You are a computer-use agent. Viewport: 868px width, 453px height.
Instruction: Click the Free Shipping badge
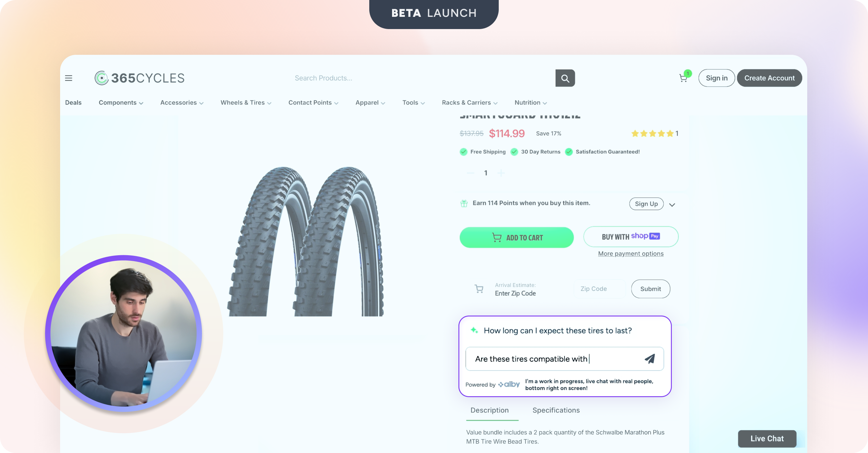483,152
